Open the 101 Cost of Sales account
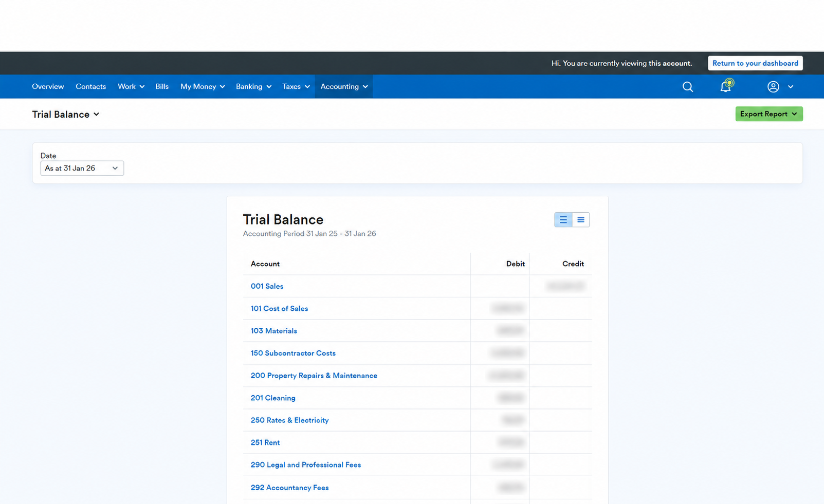 pos(279,309)
